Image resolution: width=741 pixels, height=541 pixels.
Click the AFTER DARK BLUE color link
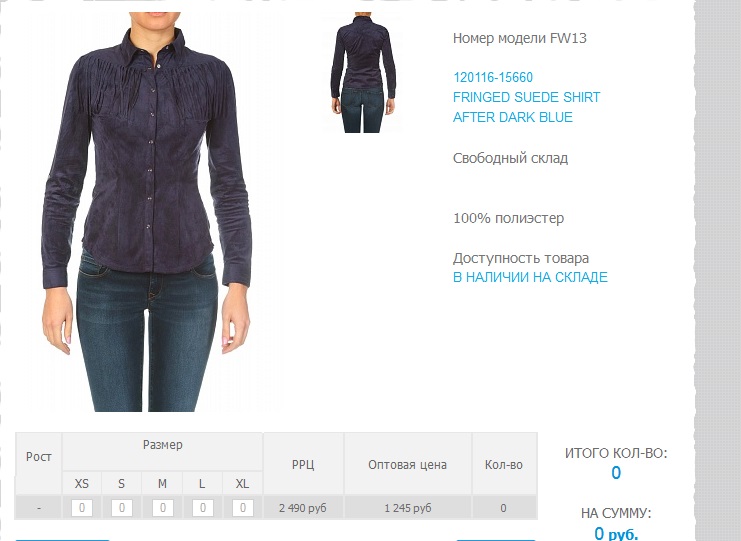click(x=513, y=117)
